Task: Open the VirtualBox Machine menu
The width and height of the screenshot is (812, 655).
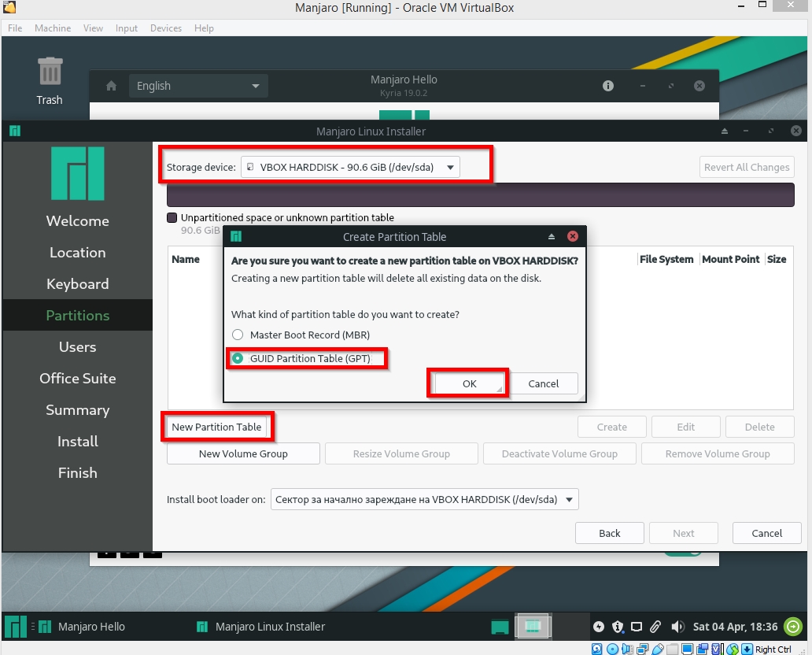Action: pyautogui.click(x=53, y=28)
